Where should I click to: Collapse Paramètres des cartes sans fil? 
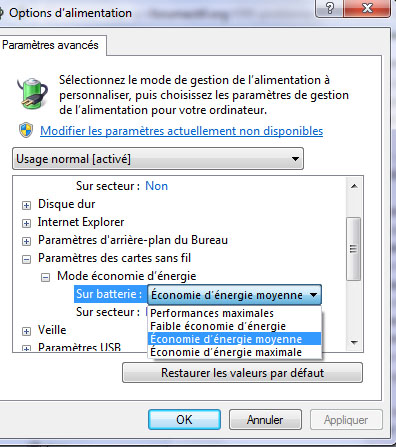(x=26, y=259)
